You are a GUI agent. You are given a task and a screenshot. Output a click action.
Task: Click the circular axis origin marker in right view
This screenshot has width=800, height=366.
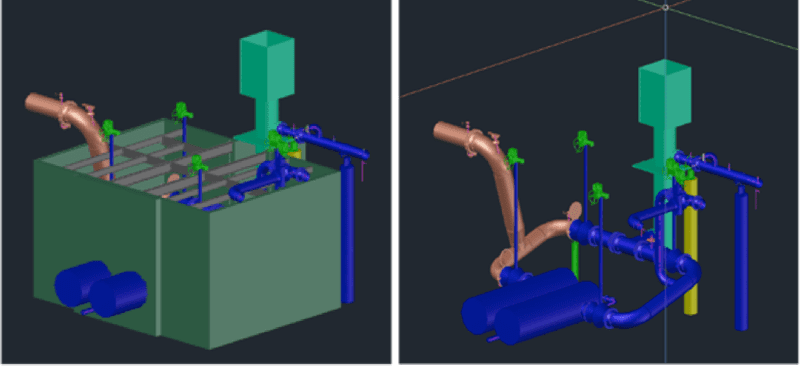click(665, 7)
